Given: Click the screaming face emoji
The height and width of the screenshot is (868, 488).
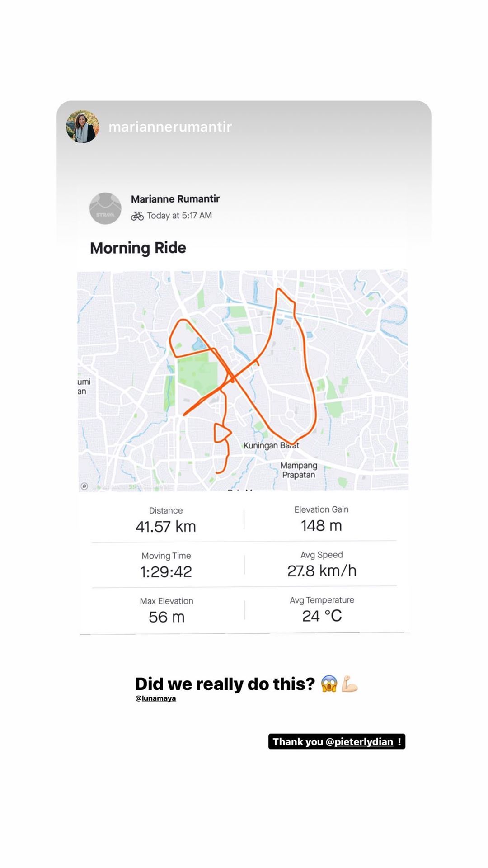Looking at the screenshot, I should tap(329, 684).
